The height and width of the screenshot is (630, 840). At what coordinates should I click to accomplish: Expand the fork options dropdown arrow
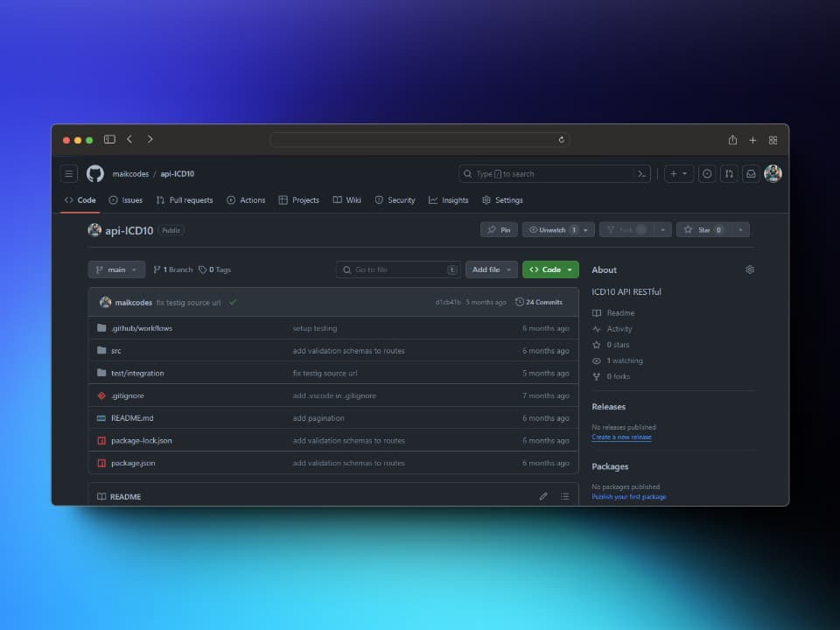pos(662,230)
